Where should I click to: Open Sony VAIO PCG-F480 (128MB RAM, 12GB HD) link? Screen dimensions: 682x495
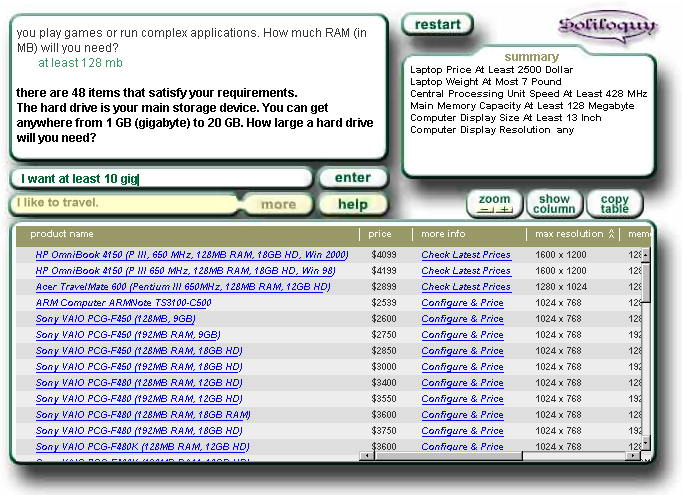point(139,383)
